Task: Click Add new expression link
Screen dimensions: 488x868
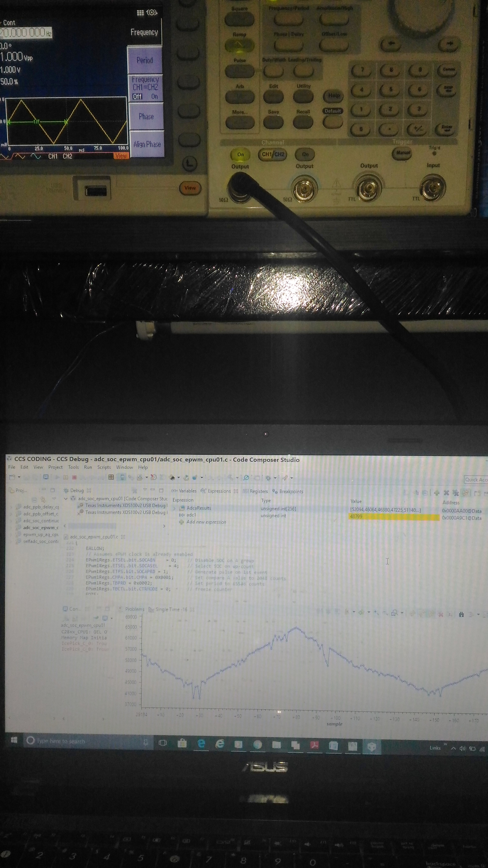Action: pyautogui.click(x=206, y=522)
